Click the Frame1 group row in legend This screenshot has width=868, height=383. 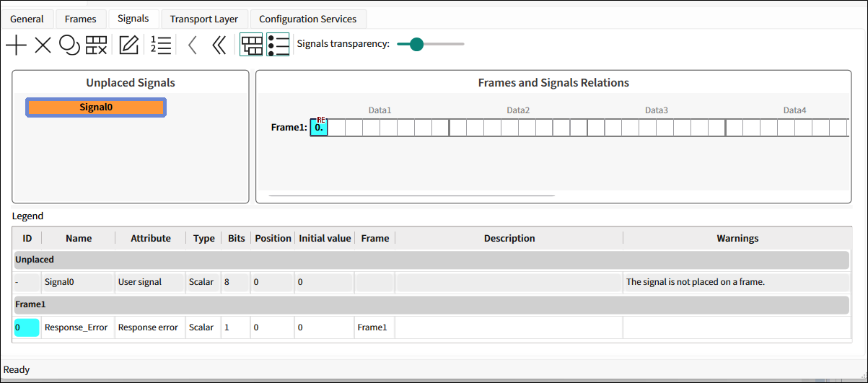coord(431,304)
